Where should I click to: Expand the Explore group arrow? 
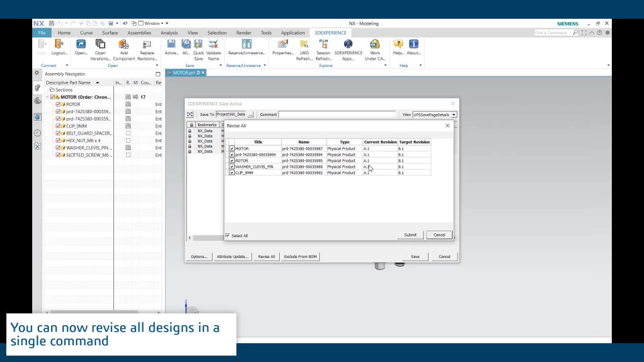pos(385,65)
